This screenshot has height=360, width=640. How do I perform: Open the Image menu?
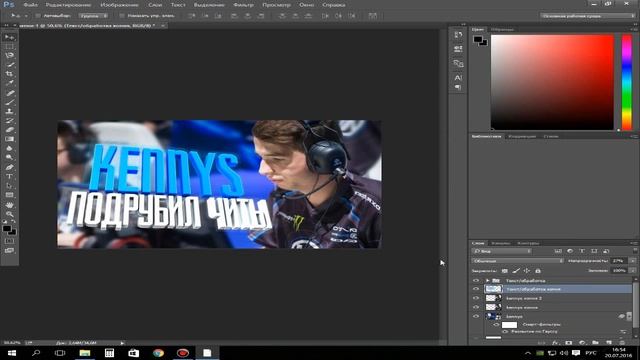[x=119, y=5]
